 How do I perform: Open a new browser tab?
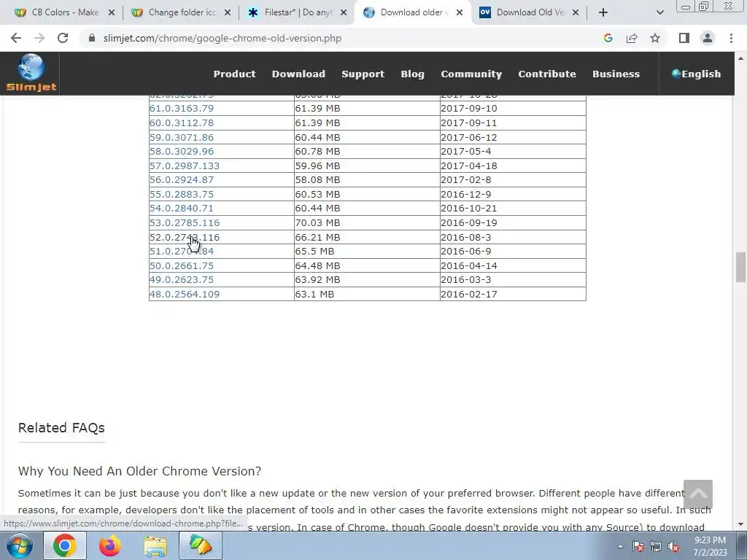coord(603,12)
